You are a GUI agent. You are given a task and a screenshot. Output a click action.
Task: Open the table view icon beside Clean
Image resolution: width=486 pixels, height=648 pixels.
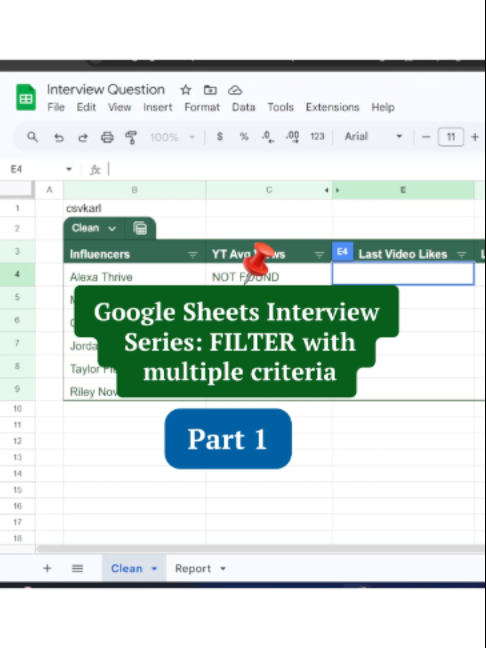(x=140, y=228)
